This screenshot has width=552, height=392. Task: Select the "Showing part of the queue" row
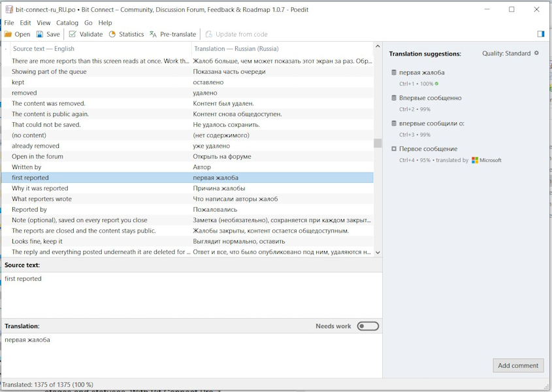pyautogui.click(x=187, y=71)
